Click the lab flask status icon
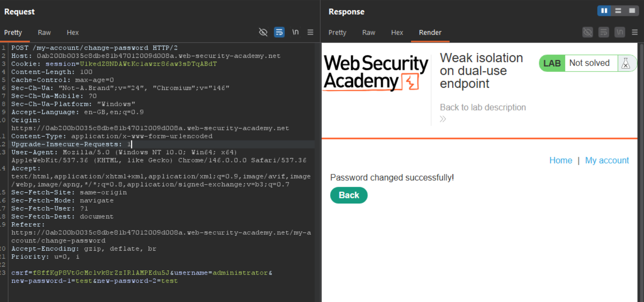This screenshot has height=302, width=644. (x=626, y=63)
